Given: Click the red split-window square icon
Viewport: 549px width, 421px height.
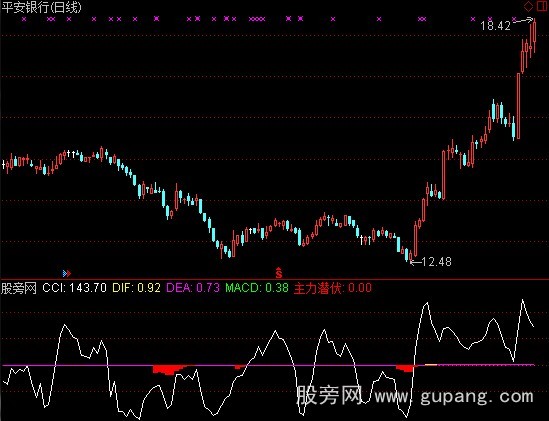Looking at the screenshot, I should (x=542, y=7).
